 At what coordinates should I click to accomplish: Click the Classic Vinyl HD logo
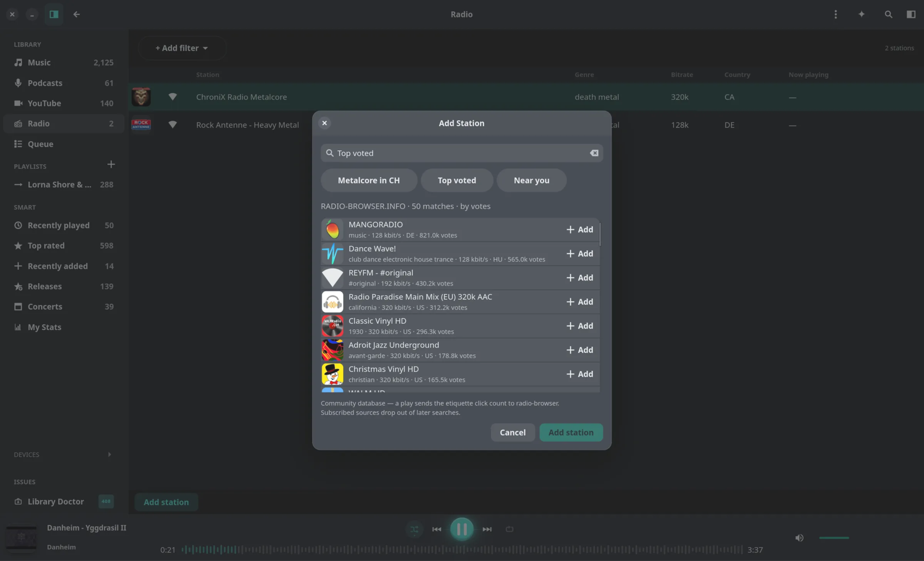click(x=332, y=326)
